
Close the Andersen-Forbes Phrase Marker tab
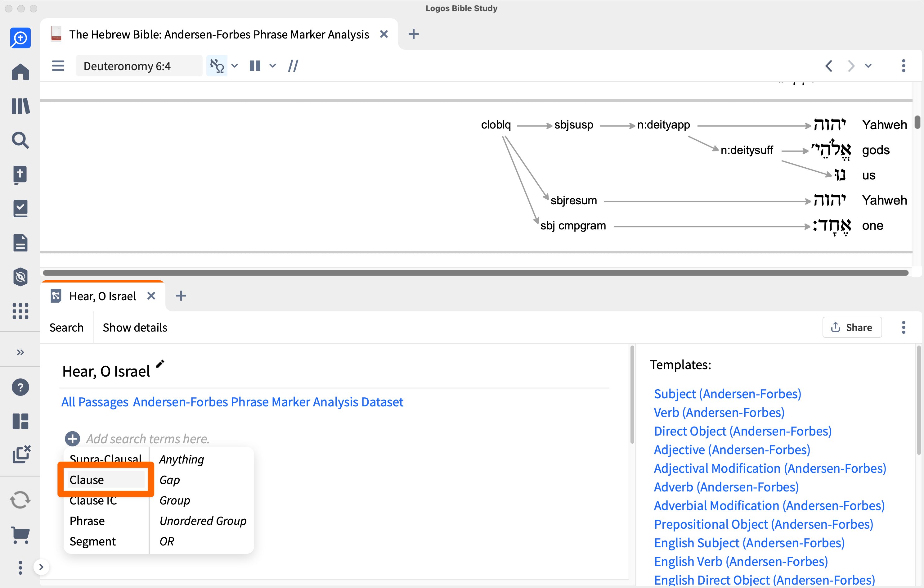(384, 34)
